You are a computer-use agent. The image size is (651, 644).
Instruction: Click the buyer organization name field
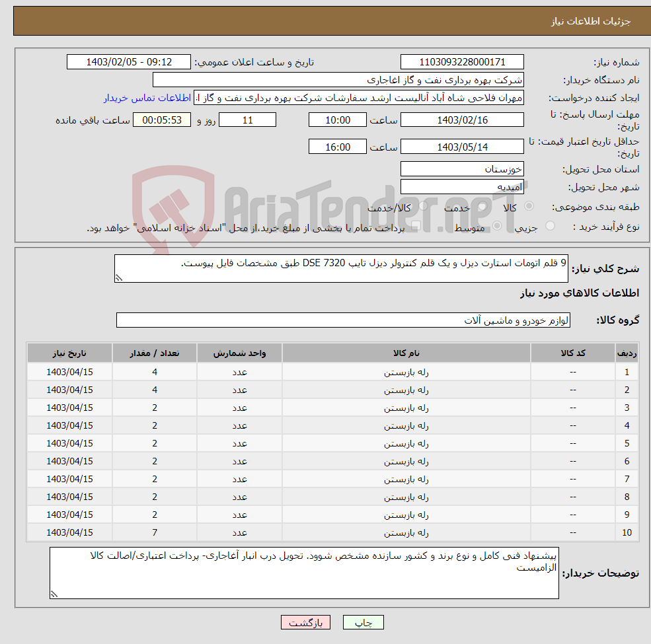click(338, 80)
